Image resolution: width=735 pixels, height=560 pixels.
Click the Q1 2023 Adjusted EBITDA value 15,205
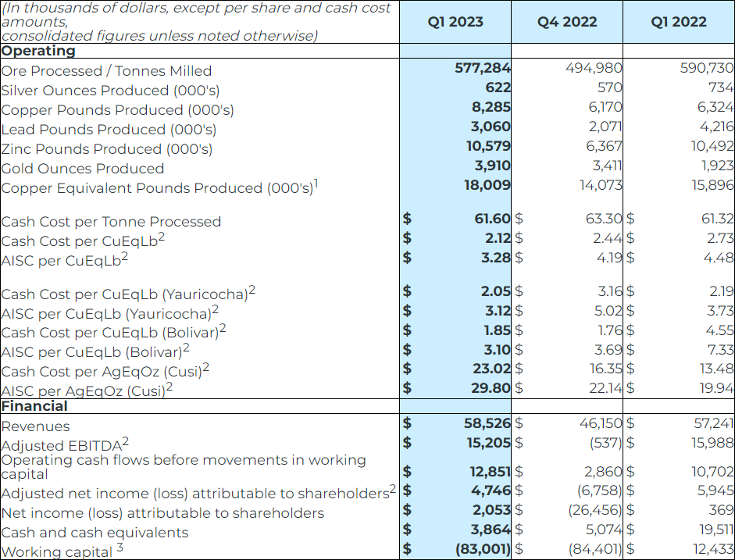(x=490, y=443)
